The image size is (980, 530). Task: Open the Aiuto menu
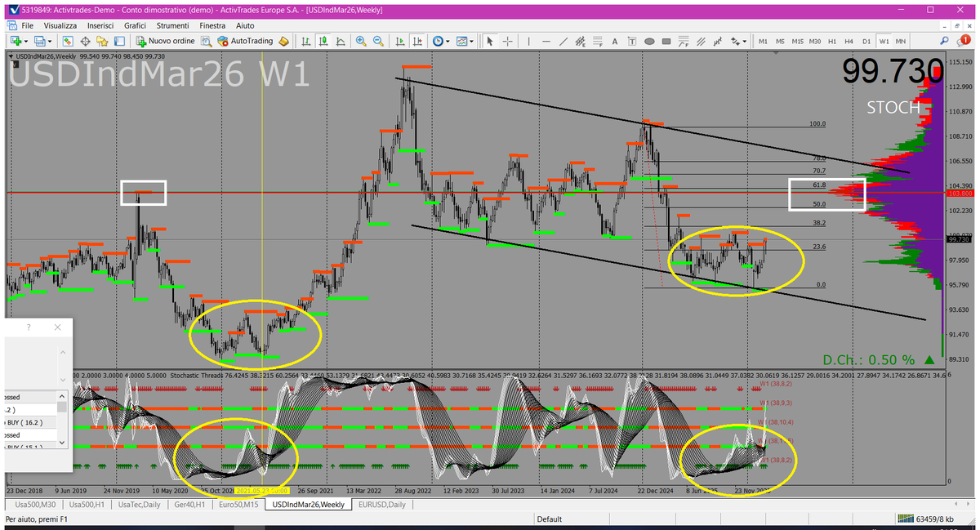point(245,25)
